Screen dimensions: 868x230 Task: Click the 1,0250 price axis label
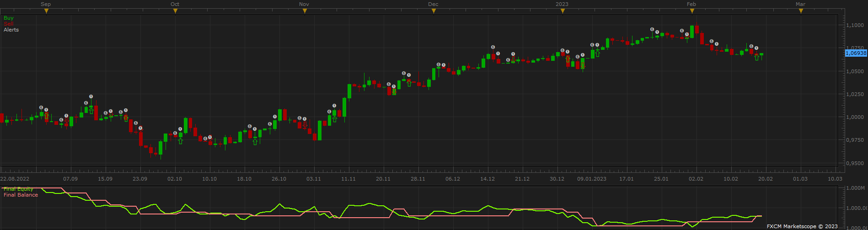click(855, 94)
